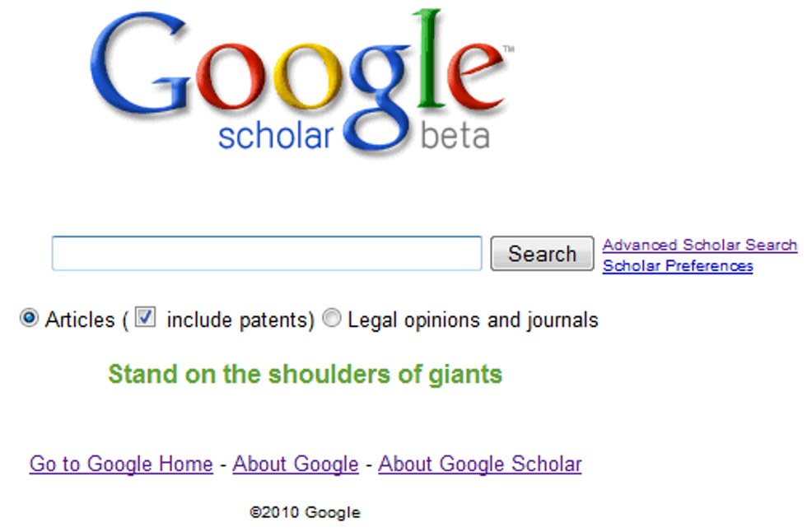
Task: Click the gray "beta" label by logo
Action: pos(455,136)
